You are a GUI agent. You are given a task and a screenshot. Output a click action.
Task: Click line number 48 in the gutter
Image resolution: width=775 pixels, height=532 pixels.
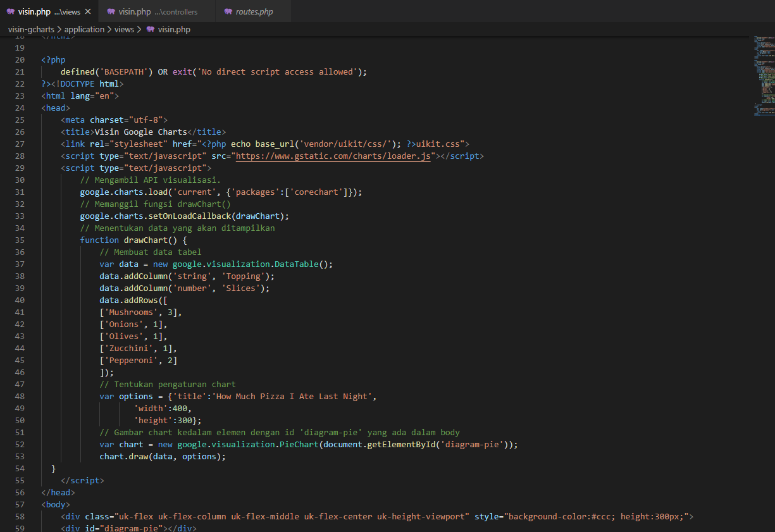tap(19, 396)
